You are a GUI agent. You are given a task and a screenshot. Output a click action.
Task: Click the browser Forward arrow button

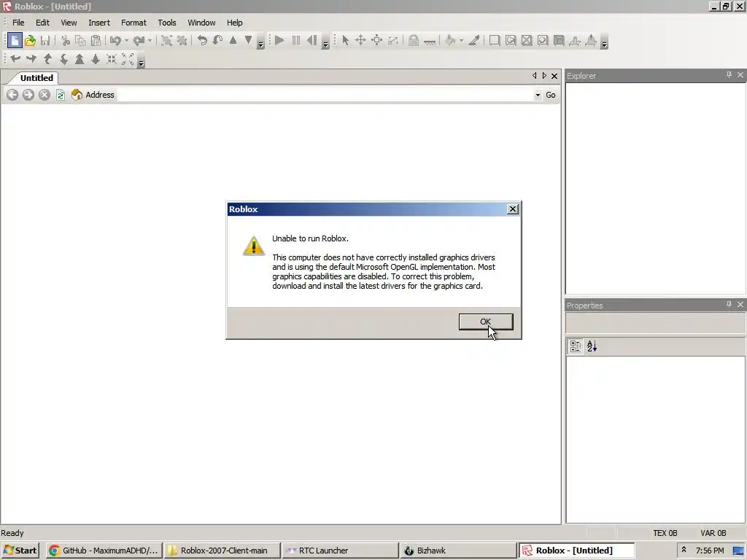(x=28, y=95)
